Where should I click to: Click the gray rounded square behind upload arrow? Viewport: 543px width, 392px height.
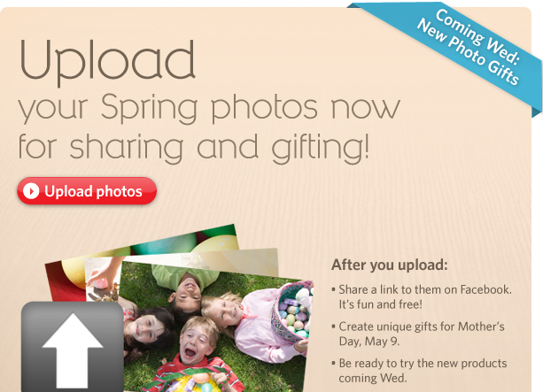[73, 347]
